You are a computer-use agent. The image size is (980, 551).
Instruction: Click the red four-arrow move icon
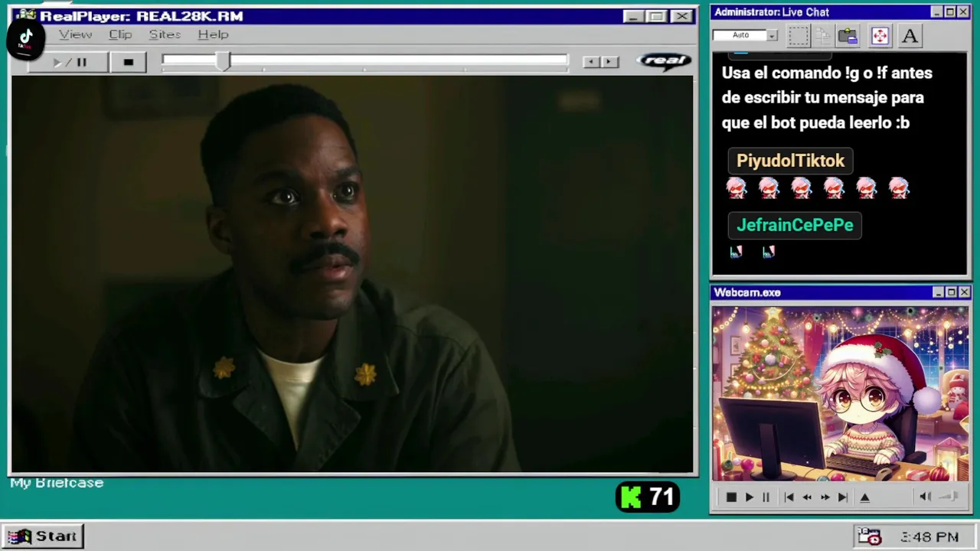[880, 35]
